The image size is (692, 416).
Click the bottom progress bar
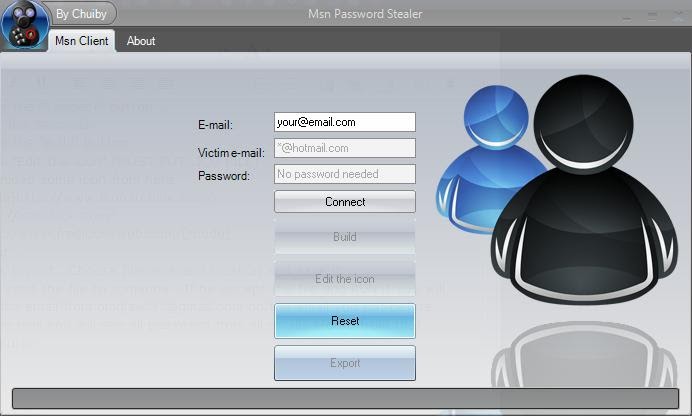click(345, 398)
